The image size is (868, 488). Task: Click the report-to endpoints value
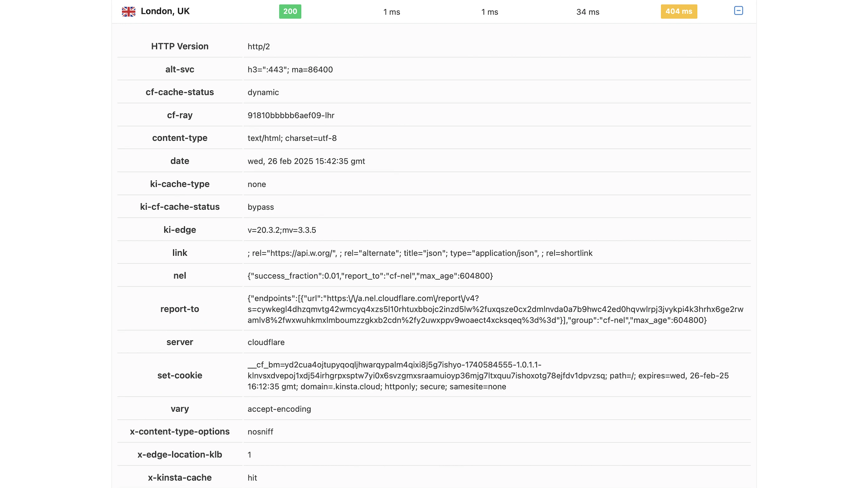pos(495,309)
